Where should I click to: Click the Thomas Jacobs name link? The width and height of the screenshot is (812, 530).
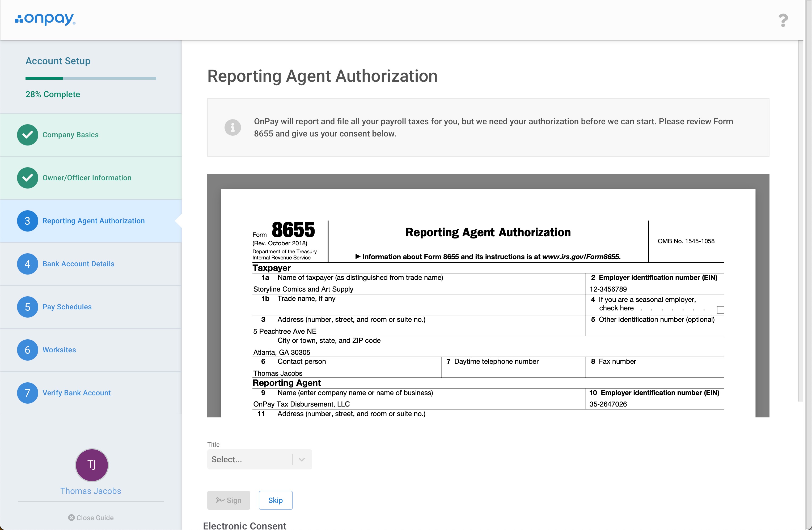tap(91, 491)
